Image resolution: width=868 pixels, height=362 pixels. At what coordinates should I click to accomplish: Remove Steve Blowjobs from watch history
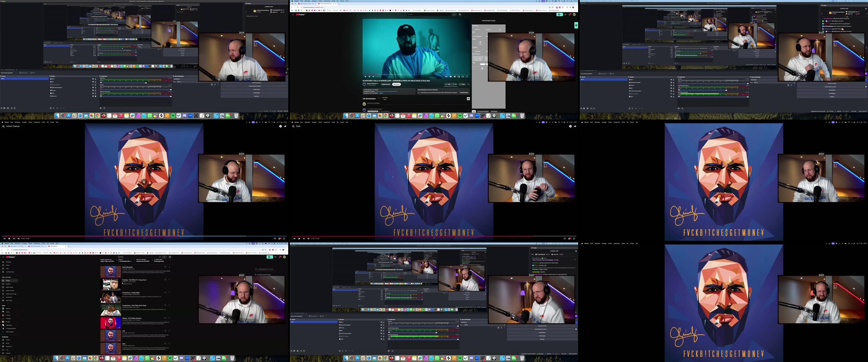(165, 267)
